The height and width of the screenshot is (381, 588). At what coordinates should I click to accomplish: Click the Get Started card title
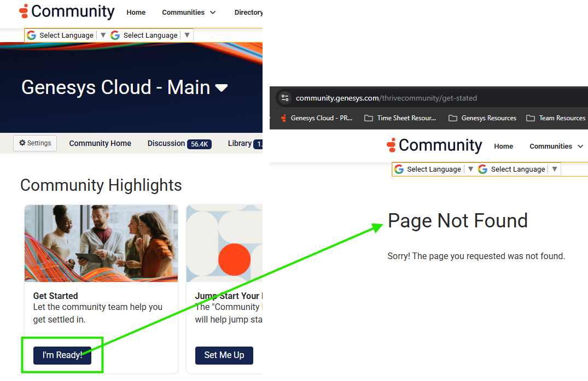click(55, 296)
